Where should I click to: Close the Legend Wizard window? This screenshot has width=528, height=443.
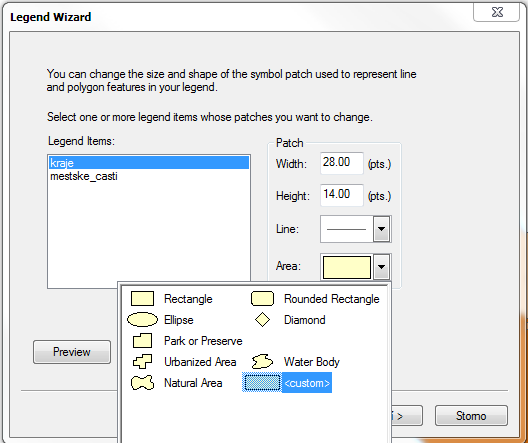coord(497,12)
